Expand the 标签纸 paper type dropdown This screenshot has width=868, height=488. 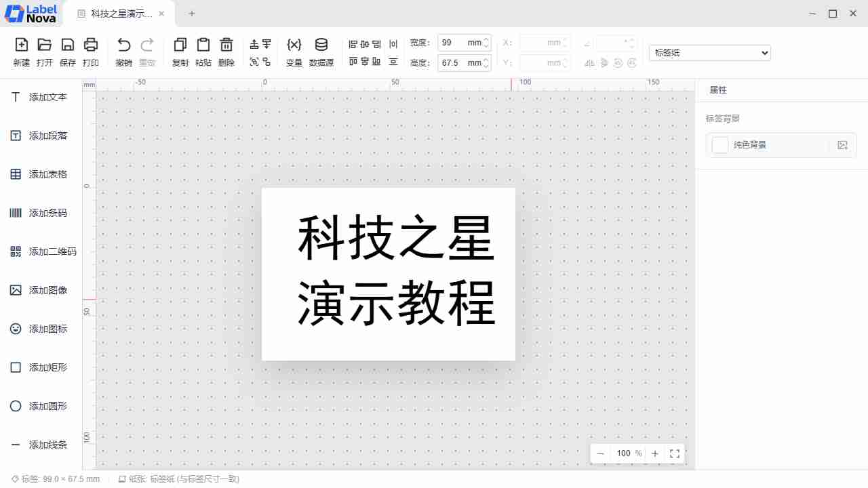click(x=709, y=52)
